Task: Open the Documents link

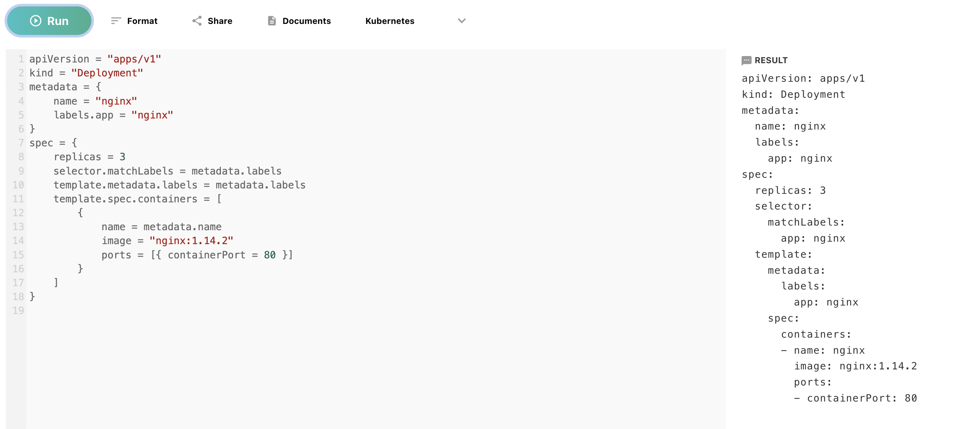Action: tap(306, 21)
